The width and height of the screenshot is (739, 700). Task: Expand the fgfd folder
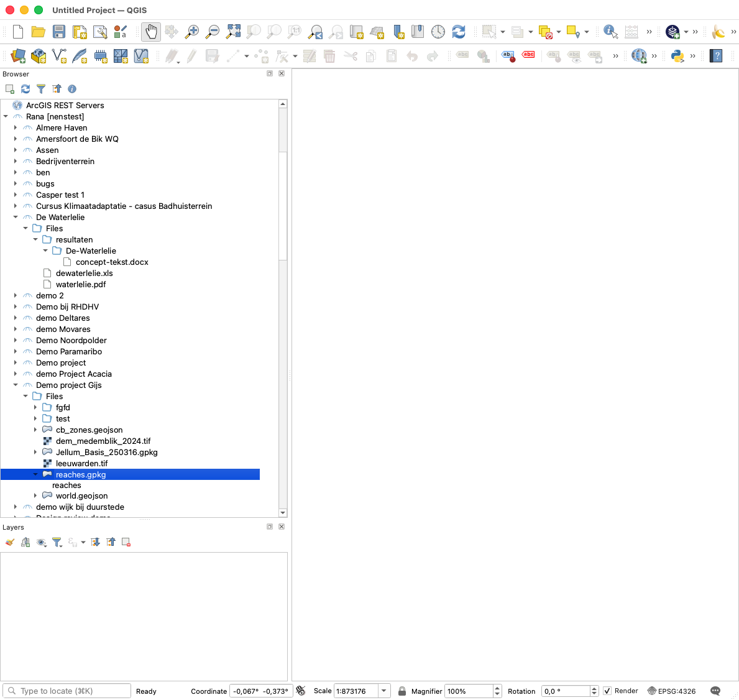point(35,407)
